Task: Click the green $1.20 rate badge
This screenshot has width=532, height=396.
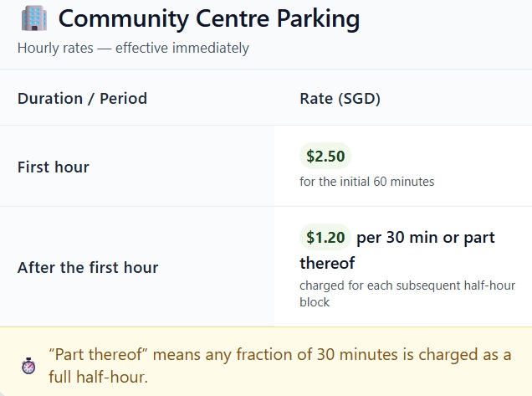Action: (325, 238)
